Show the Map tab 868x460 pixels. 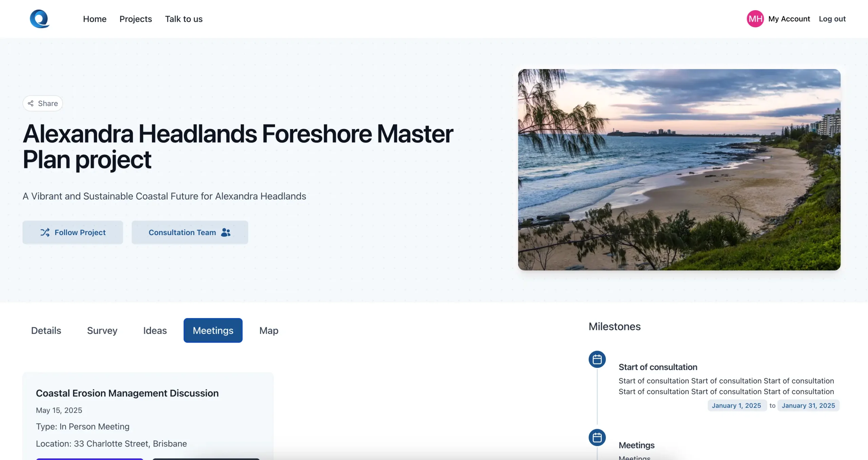(269, 330)
